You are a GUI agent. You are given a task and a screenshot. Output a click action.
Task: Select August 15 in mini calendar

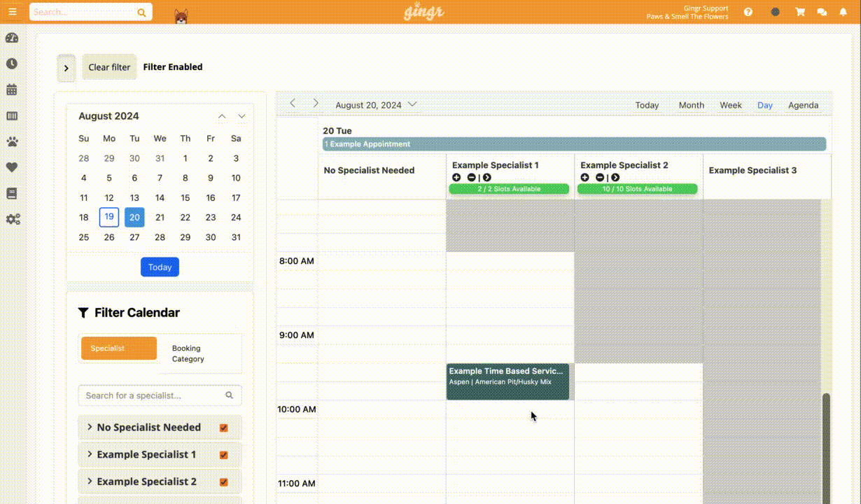tap(185, 197)
